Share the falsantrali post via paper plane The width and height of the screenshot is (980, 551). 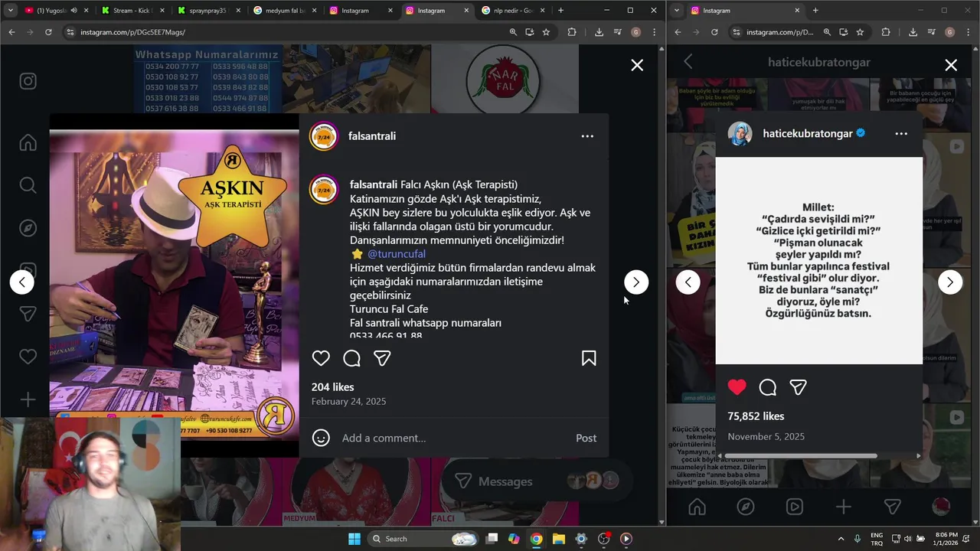(x=382, y=358)
